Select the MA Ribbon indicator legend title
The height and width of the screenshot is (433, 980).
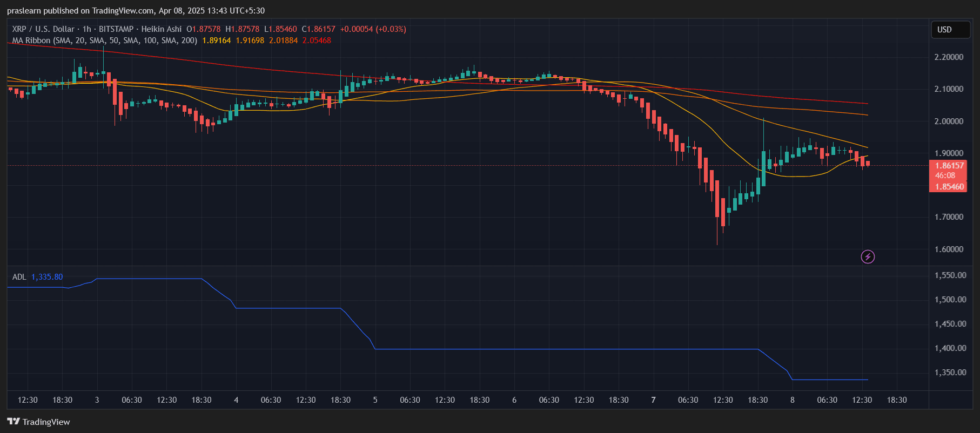click(x=105, y=40)
